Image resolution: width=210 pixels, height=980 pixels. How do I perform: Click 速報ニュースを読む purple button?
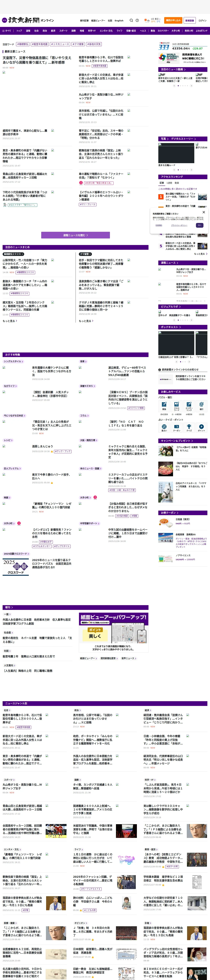[75, 235]
